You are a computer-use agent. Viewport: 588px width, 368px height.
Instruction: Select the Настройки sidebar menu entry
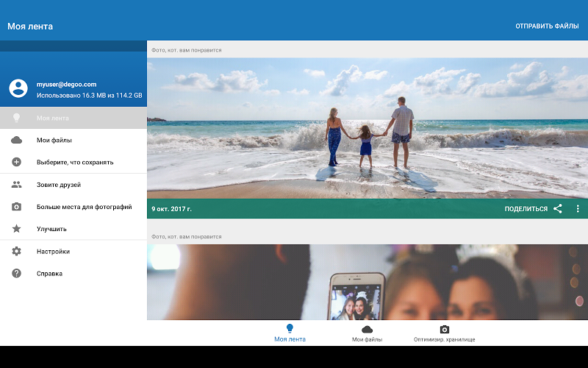tap(53, 251)
